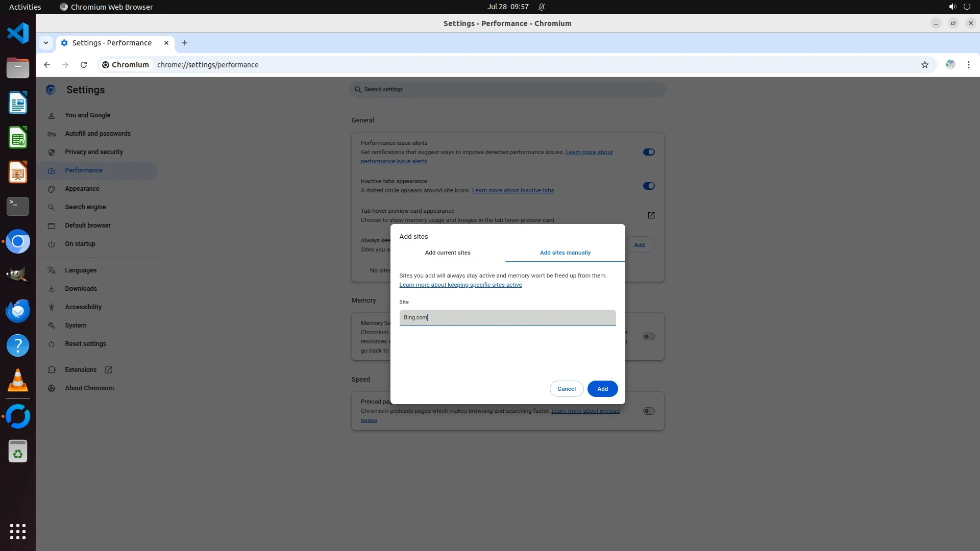Toggle Performance issue alerts switch

click(x=648, y=152)
